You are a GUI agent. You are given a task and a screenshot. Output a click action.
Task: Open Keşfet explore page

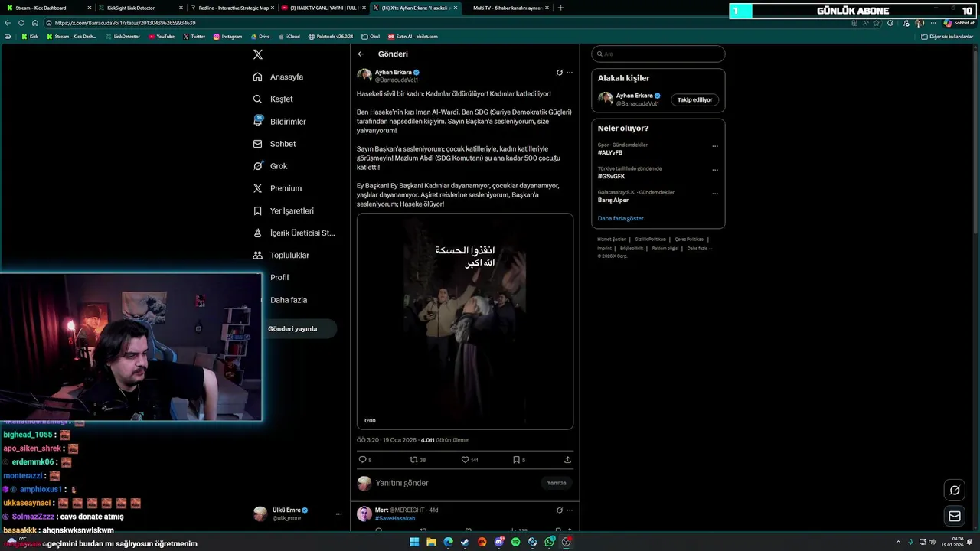(273, 99)
